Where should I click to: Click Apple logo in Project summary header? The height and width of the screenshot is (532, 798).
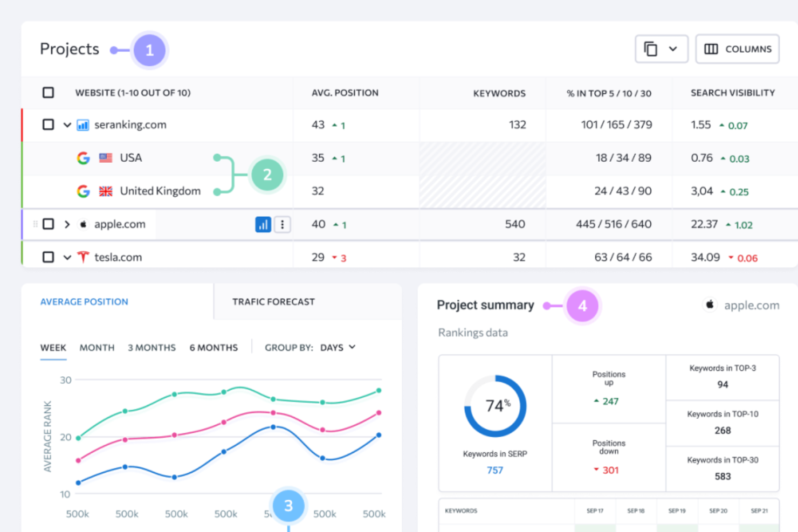tap(710, 305)
